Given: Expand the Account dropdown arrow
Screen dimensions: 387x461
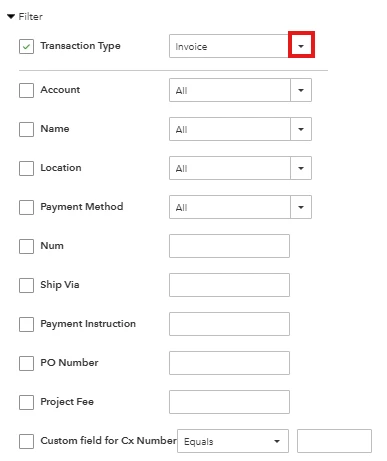Looking at the screenshot, I should coord(301,90).
